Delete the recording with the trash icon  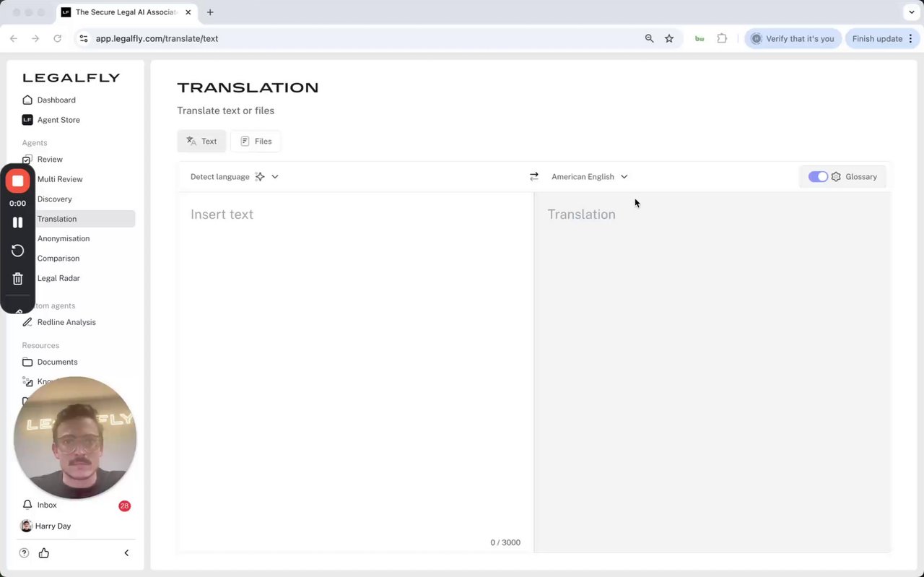18,279
